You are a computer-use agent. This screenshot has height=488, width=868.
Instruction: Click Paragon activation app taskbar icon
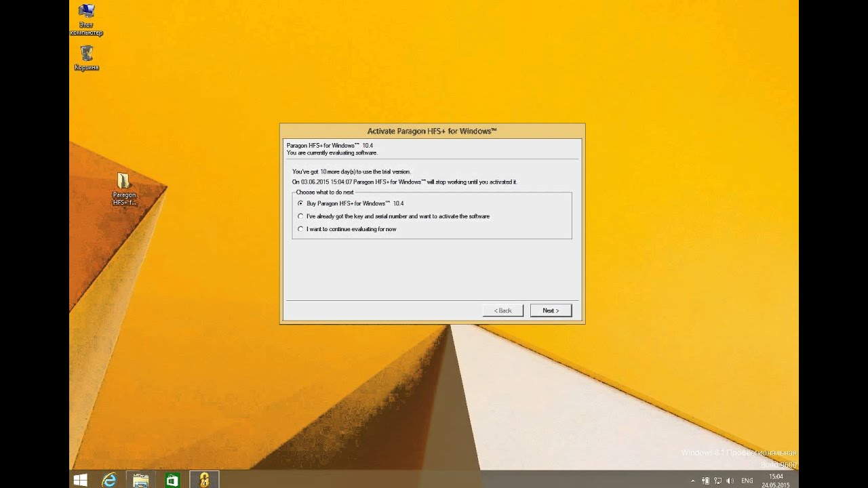click(204, 480)
